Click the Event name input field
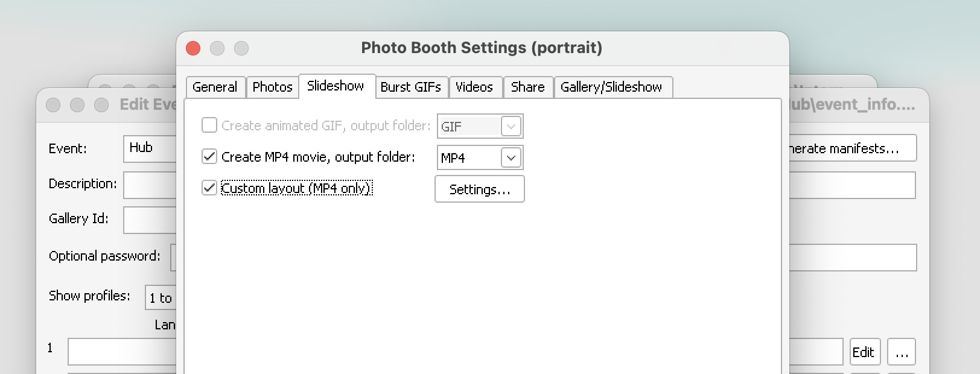The height and width of the screenshot is (374, 980). coord(150,148)
